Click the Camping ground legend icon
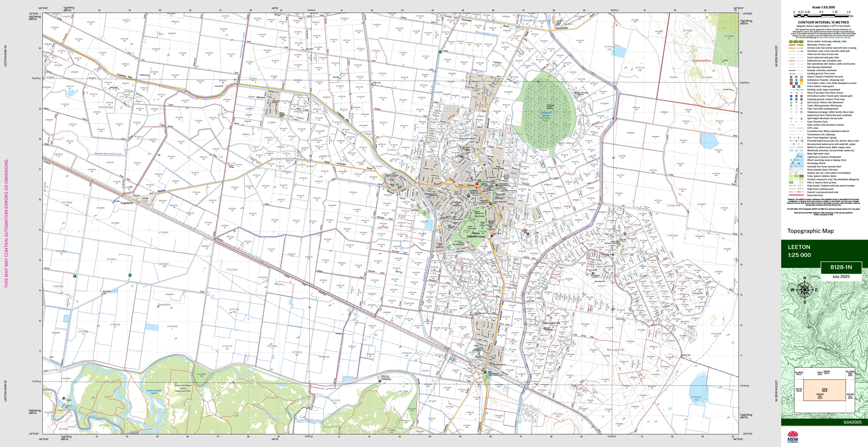Image resolution: width=868 pixels, height=447 pixels. point(791,99)
